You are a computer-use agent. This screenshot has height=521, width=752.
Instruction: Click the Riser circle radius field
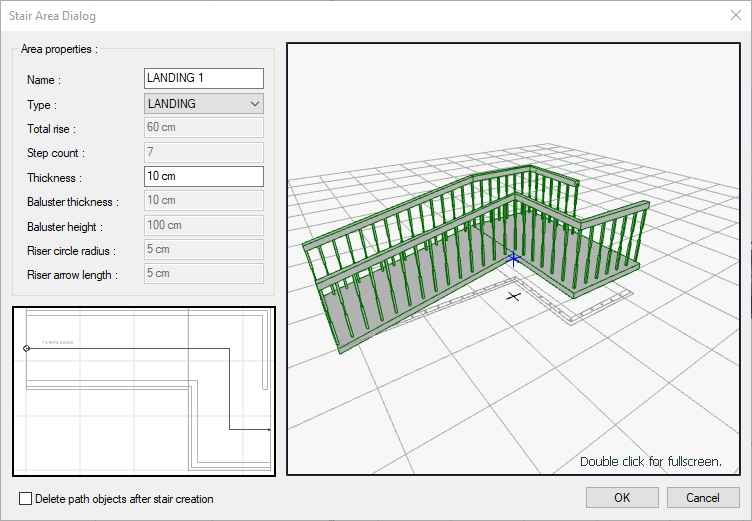(x=204, y=250)
